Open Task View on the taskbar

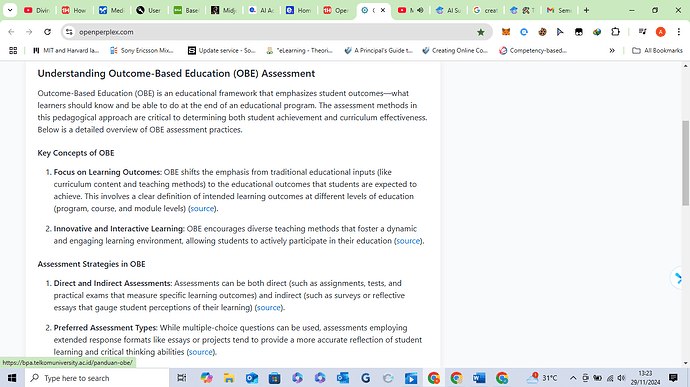[x=181, y=378]
